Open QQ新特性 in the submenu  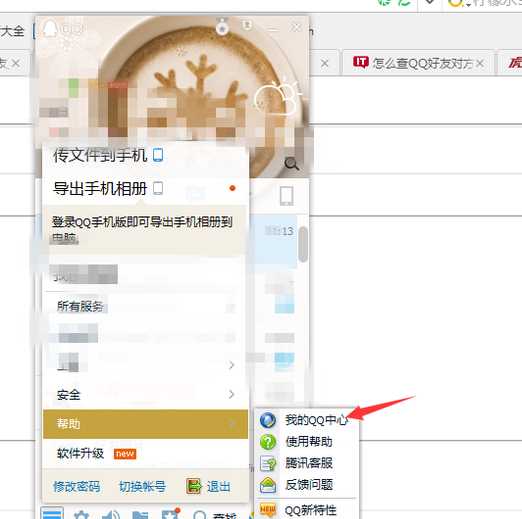pyautogui.click(x=307, y=509)
